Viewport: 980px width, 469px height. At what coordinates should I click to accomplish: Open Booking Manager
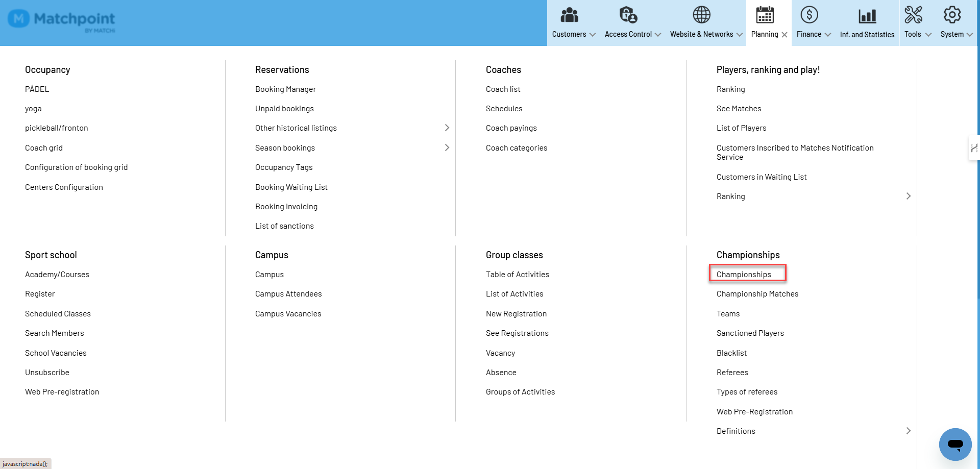[285, 89]
